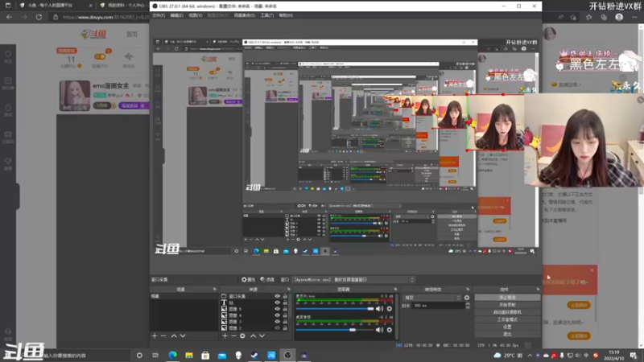Move the scene up with arrow icon
644x362 pixels.
tap(174, 335)
